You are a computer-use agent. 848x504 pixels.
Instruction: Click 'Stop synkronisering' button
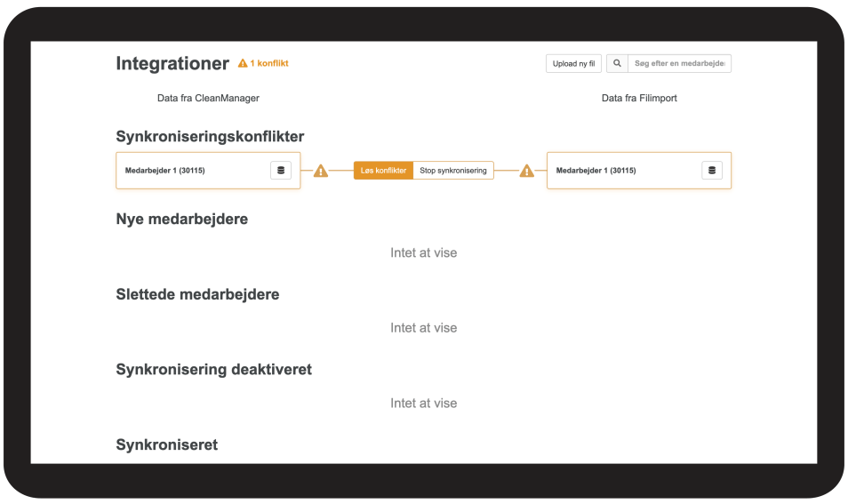(x=453, y=171)
